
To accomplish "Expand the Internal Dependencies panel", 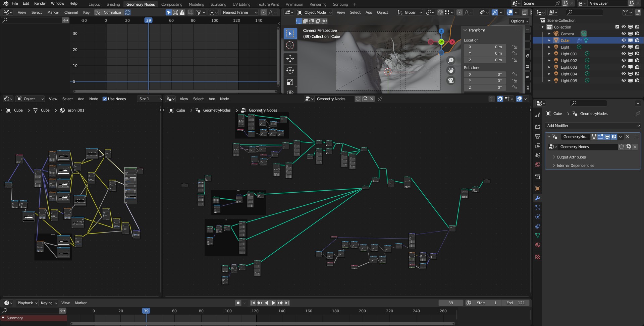I will click(x=575, y=166).
